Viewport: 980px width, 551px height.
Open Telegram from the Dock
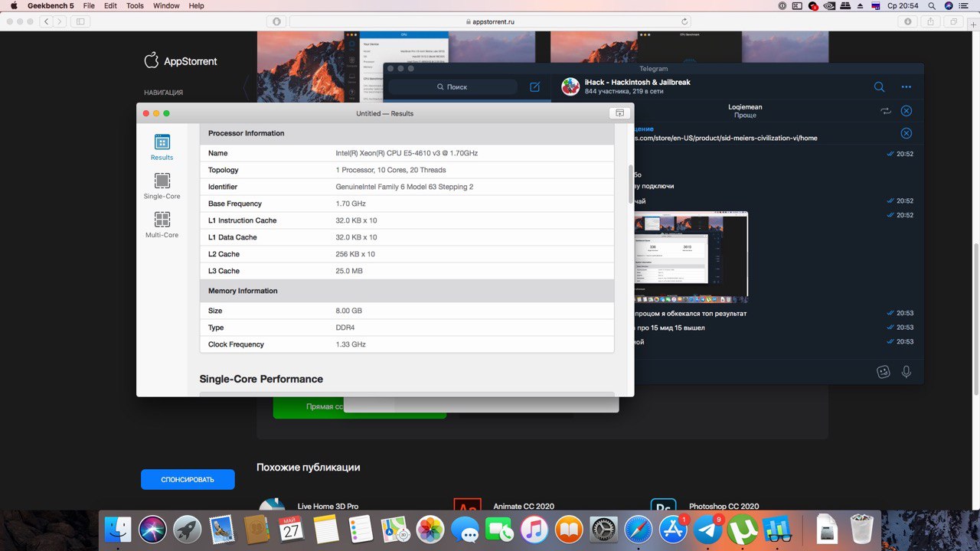(x=708, y=529)
